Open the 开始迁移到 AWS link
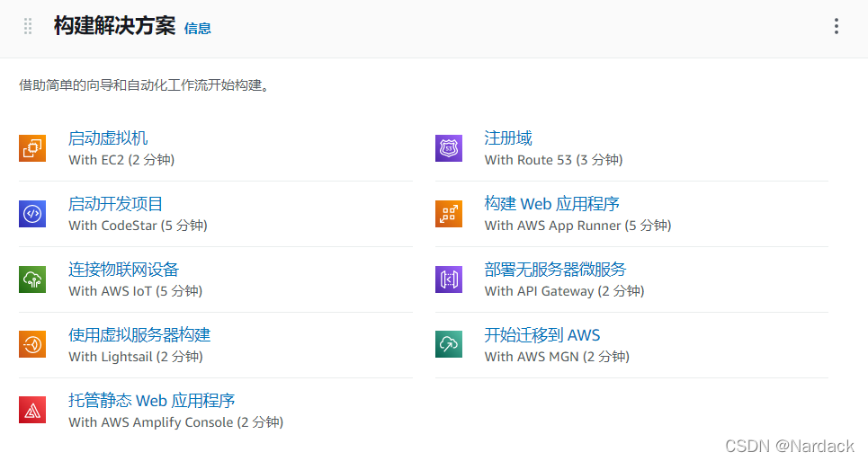The width and height of the screenshot is (868, 461). point(542,334)
